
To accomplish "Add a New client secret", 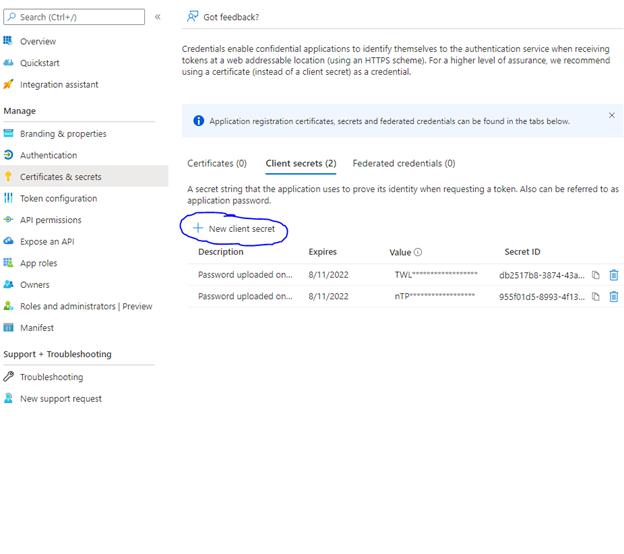I will (234, 229).
